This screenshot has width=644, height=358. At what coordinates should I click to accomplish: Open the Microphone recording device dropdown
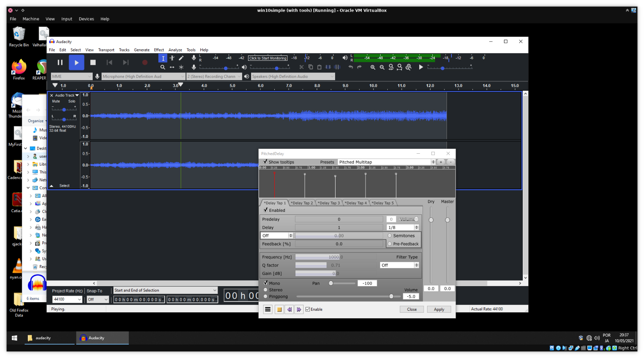click(x=143, y=76)
